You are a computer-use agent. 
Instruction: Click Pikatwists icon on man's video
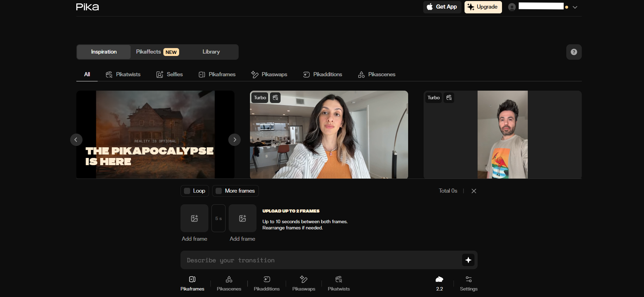point(449,98)
